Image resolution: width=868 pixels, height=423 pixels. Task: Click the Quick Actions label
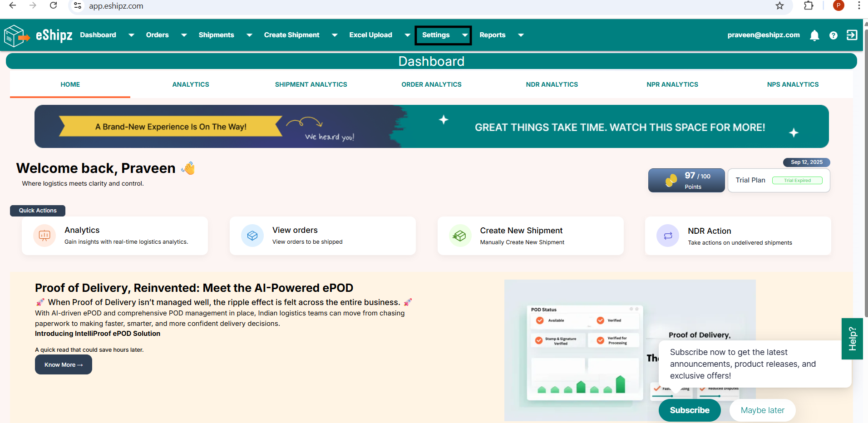click(x=38, y=211)
